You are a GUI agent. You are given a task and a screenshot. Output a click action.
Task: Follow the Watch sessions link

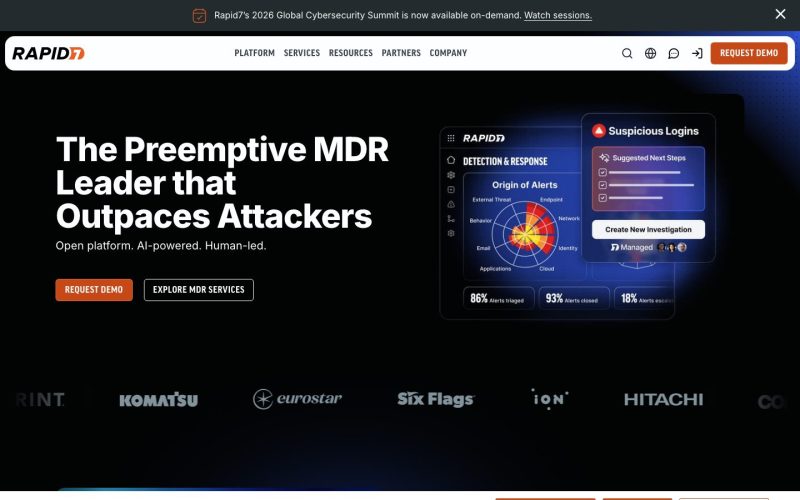(558, 15)
